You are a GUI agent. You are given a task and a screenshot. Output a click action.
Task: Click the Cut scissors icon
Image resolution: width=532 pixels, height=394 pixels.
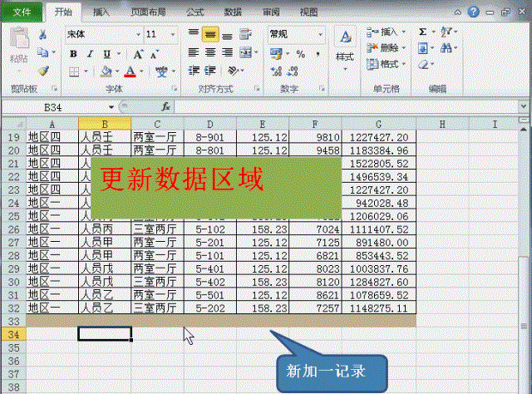coord(43,35)
